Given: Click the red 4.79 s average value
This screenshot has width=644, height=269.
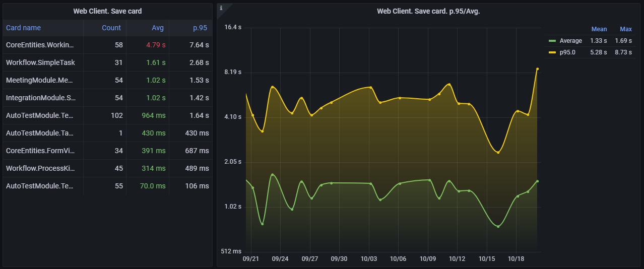Looking at the screenshot, I should tap(156, 45).
